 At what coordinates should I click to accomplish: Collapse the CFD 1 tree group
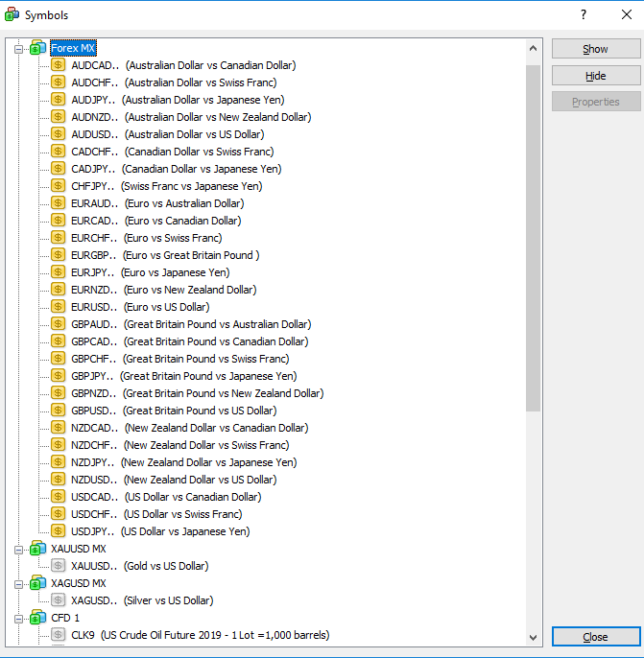pyautogui.click(x=18, y=618)
